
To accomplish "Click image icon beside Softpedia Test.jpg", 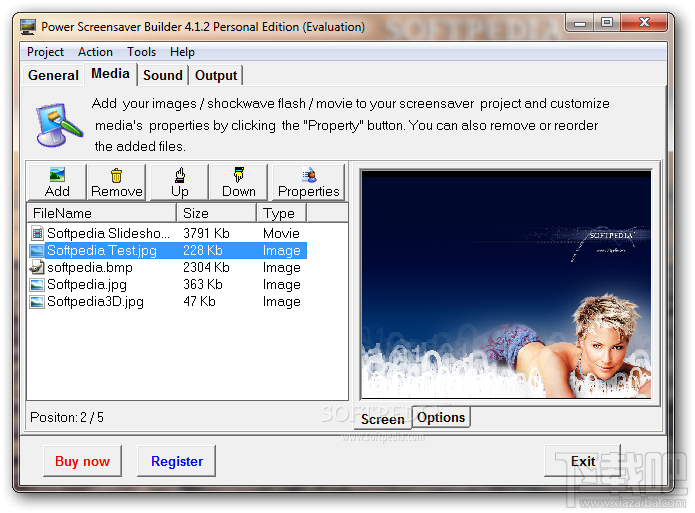I will (37, 251).
